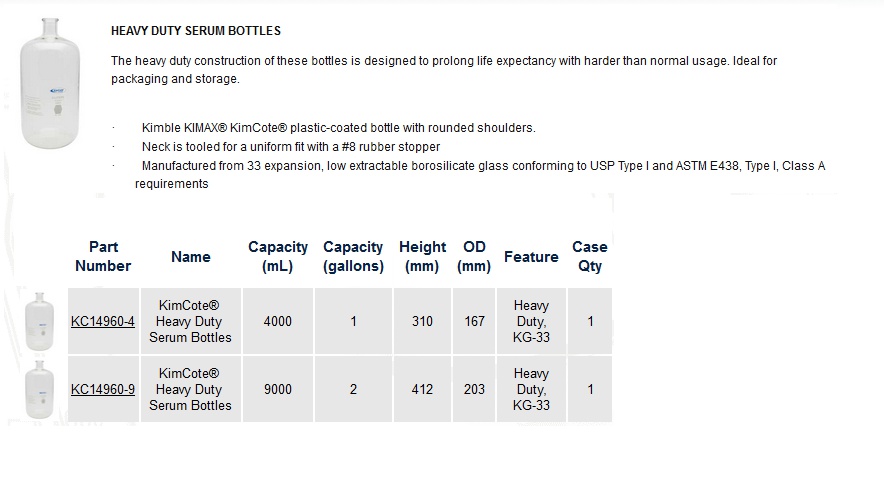Click the Feature column header
884x480 pixels.
point(531,257)
